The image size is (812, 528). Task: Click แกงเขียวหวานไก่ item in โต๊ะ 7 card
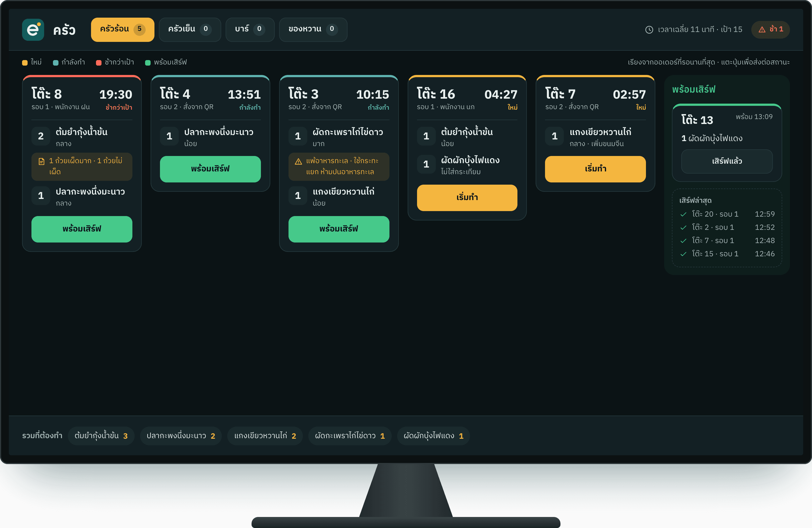click(595, 136)
